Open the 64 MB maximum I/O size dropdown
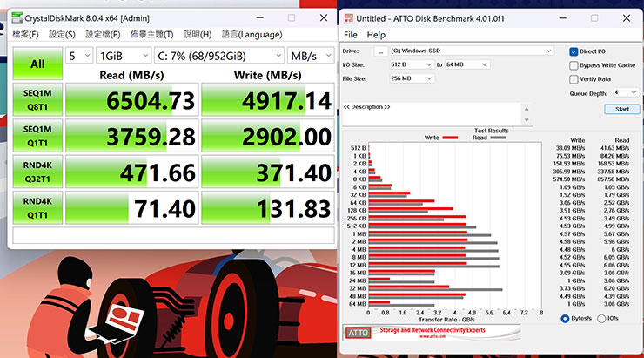 pyautogui.click(x=467, y=64)
